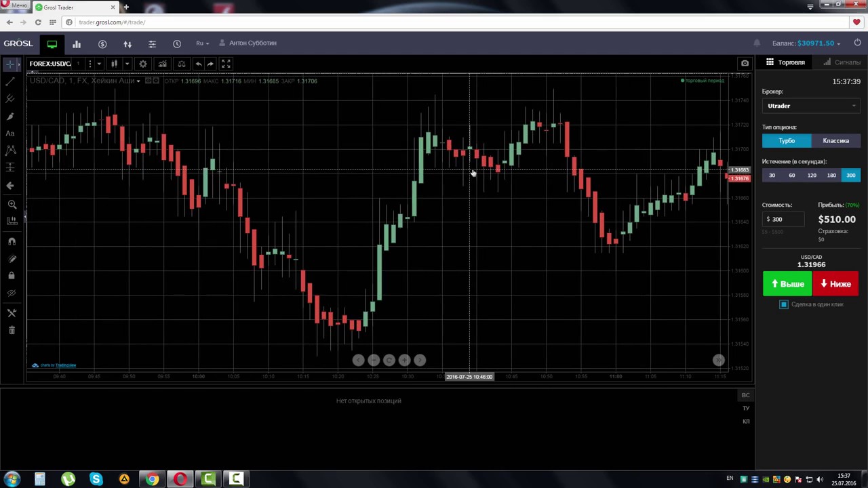Toggle stay-in-drawing-mode pencil icon
The image size is (868, 488).
tap(12, 258)
